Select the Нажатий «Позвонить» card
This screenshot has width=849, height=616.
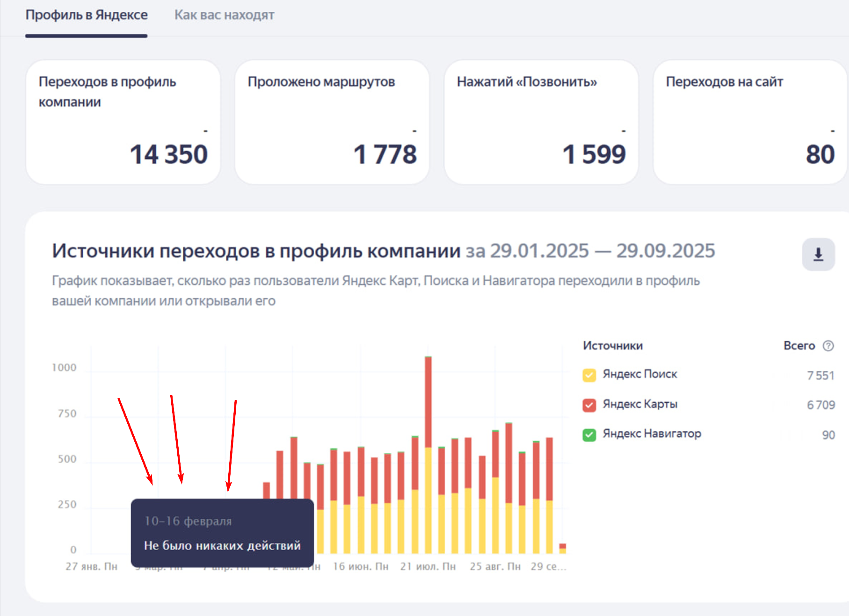541,122
